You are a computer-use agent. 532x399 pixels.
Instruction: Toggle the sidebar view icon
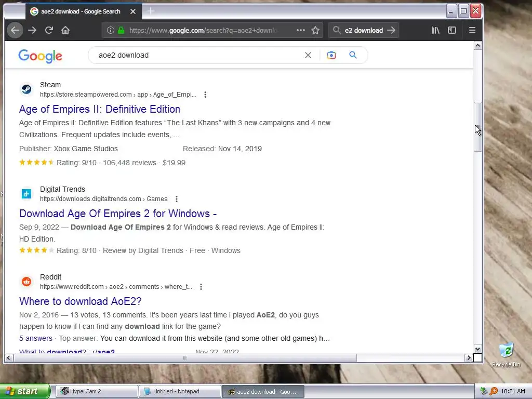tap(452, 30)
